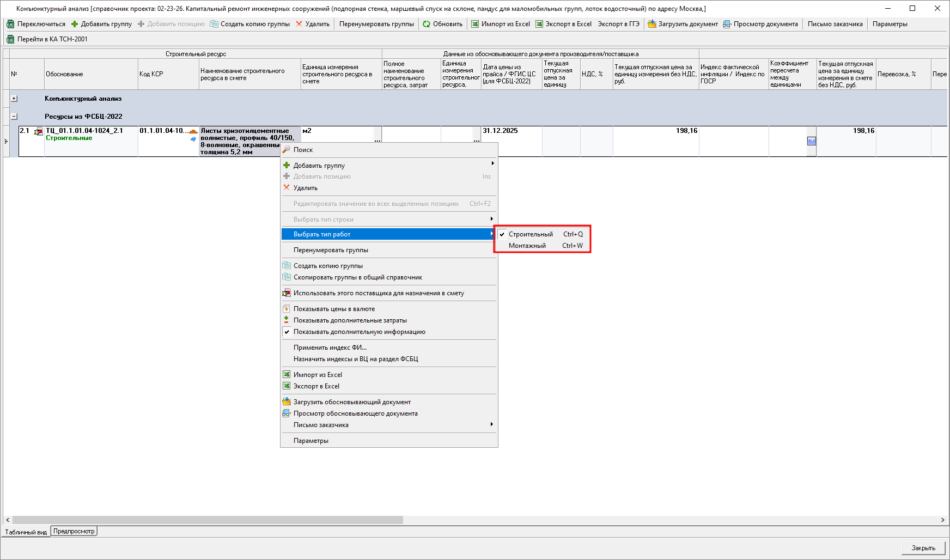Click 'Просмотр документа' toolbar icon
The width and height of the screenshot is (950, 560).
(727, 24)
